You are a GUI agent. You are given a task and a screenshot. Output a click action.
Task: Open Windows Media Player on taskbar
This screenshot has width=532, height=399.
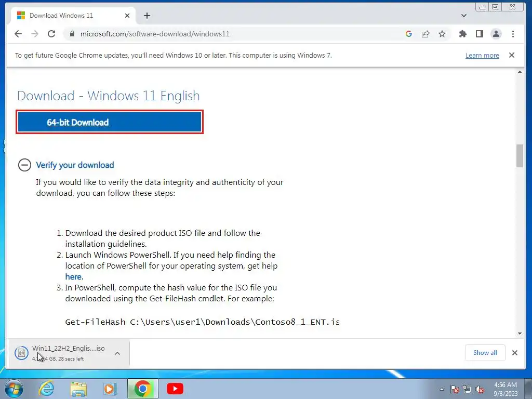click(x=110, y=389)
